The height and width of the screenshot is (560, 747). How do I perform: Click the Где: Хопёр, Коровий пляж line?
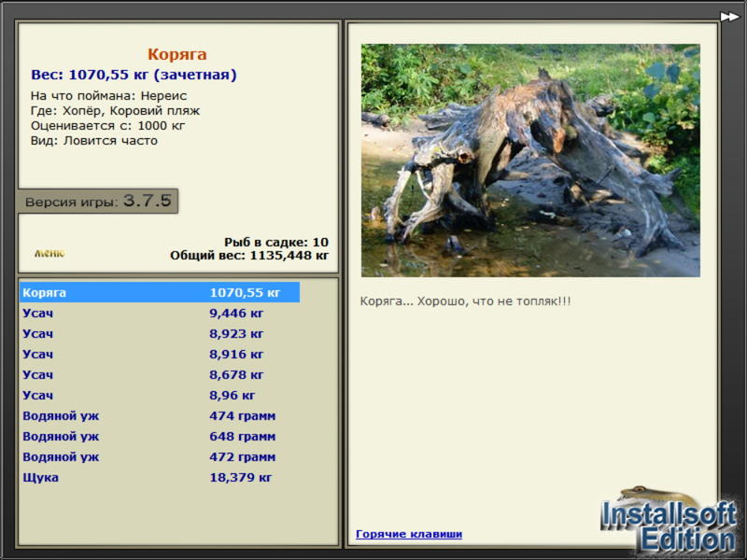point(115,111)
